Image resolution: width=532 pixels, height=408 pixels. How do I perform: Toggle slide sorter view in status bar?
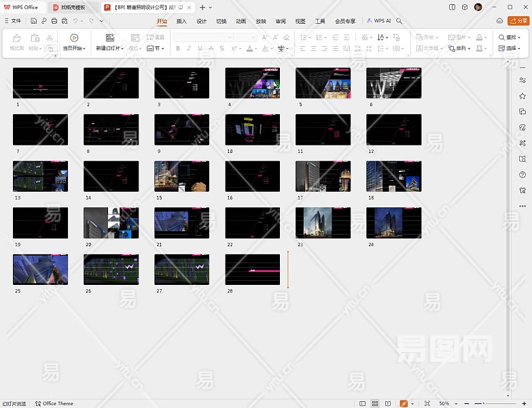[x=374, y=404]
